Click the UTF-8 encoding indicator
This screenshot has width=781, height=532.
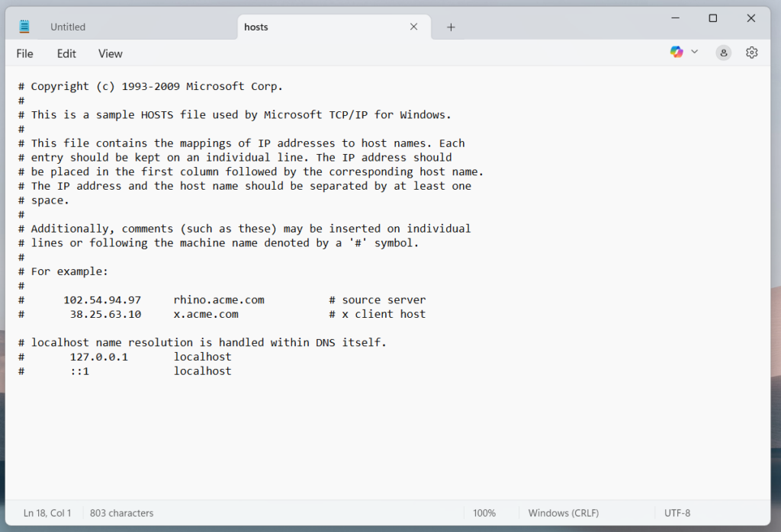tap(677, 513)
